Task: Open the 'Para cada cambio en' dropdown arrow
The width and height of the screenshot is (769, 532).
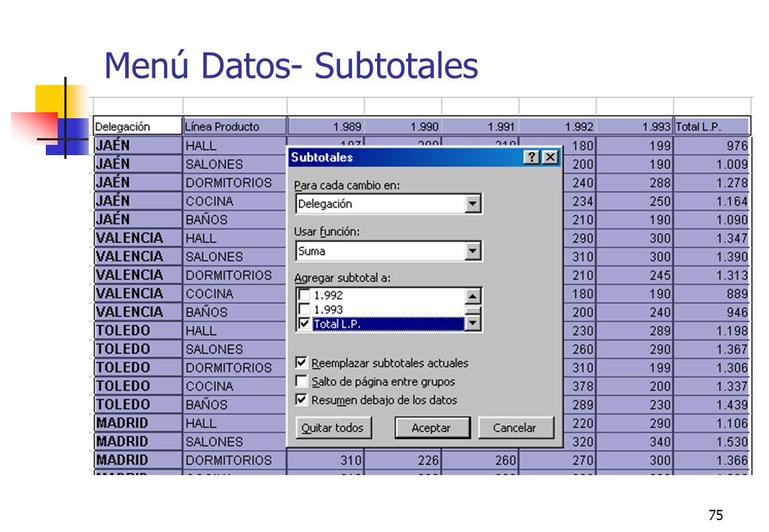Action: point(472,204)
